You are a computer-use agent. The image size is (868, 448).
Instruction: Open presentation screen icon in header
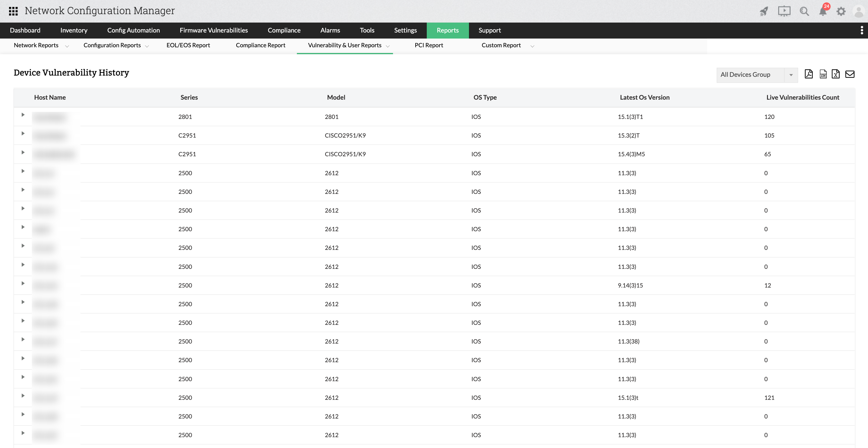click(x=784, y=11)
